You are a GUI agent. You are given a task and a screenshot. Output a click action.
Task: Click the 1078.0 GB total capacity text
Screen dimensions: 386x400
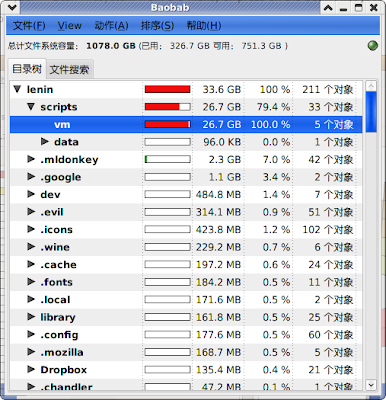pos(111,46)
